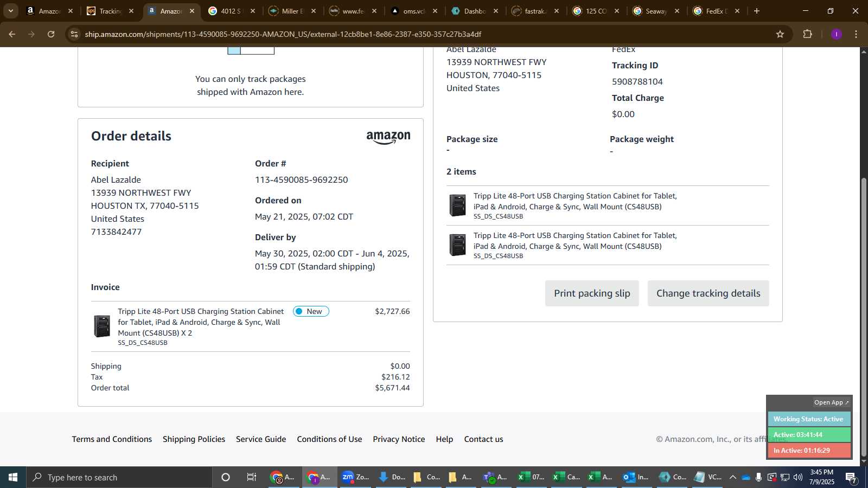The image size is (868, 488).
Task: Select the tax amount $216.12
Action: point(395,377)
